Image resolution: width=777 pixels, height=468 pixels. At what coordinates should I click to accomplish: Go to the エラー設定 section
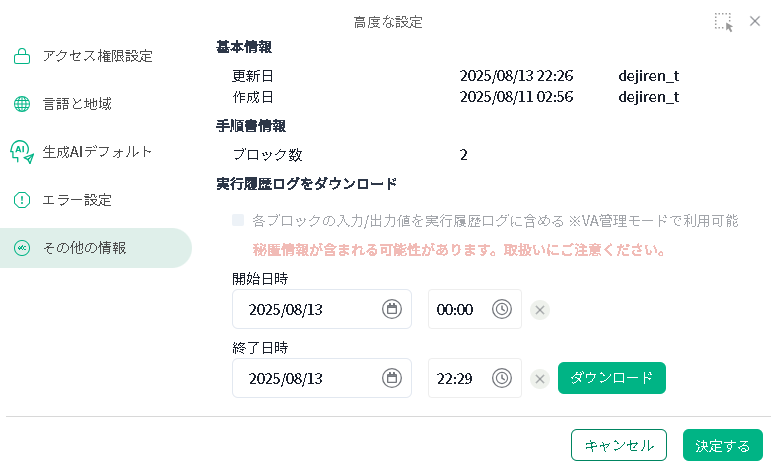pos(77,200)
